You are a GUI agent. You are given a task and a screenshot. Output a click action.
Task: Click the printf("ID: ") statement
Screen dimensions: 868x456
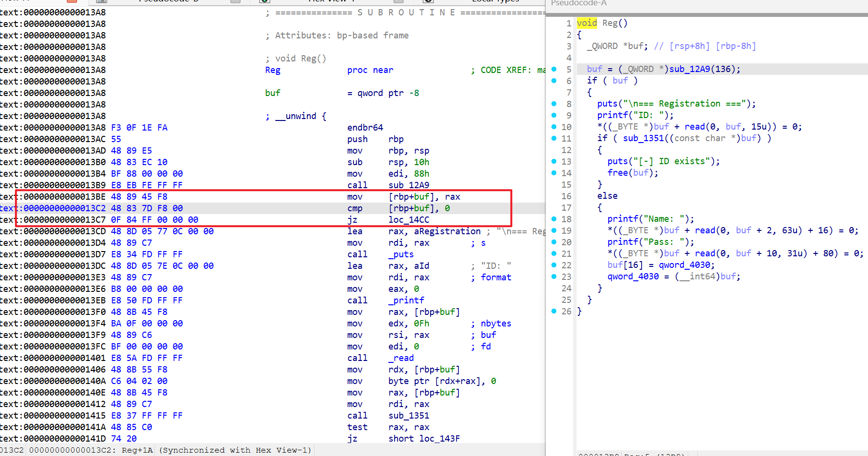[635, 115]
